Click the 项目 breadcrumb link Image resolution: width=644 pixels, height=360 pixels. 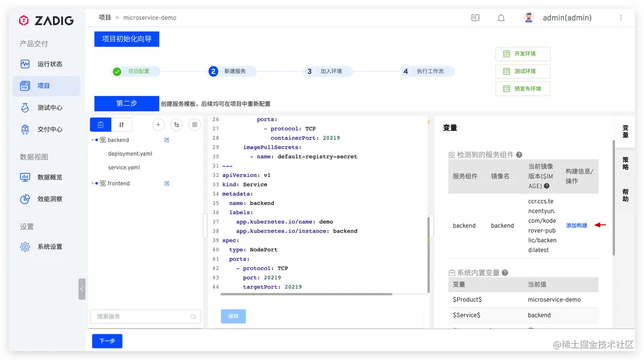click(x=105, y=17)
